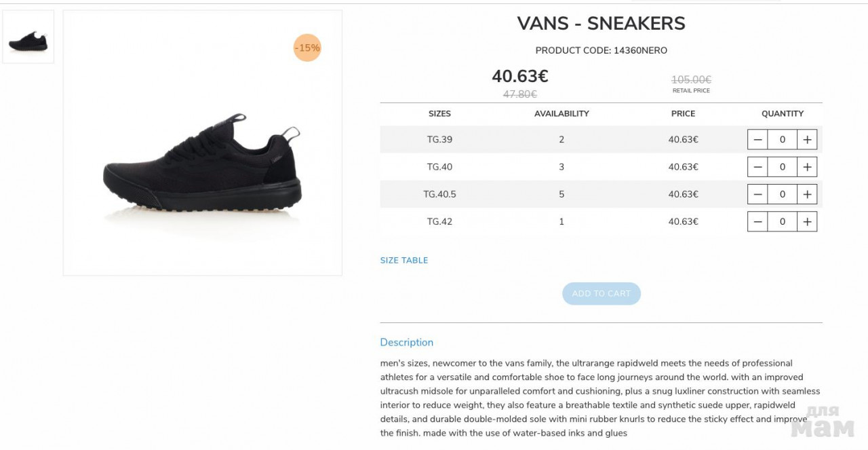The image size is (868, 450).
Task: Focus the TG.40 quantity field
Action: 782,167
